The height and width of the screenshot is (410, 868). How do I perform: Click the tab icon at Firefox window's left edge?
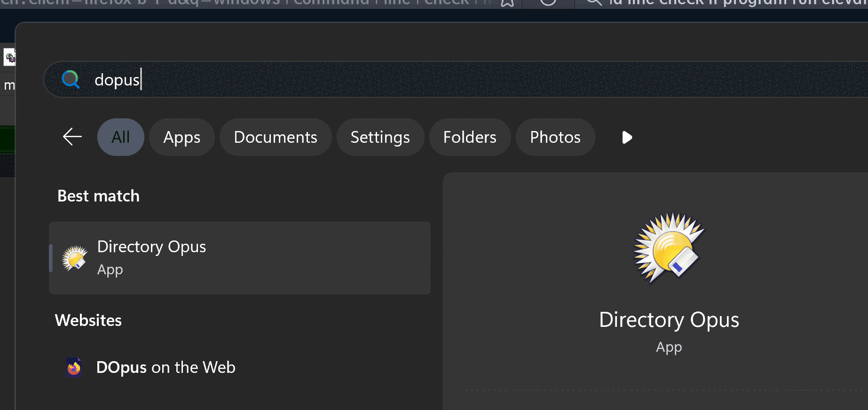(x=9, y=57)
